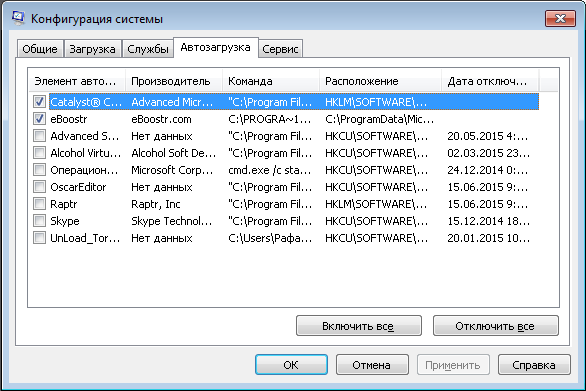Tick the Операцион... startup checkbox
Viewport: 586px width, 391px height.
click(39, 170)
